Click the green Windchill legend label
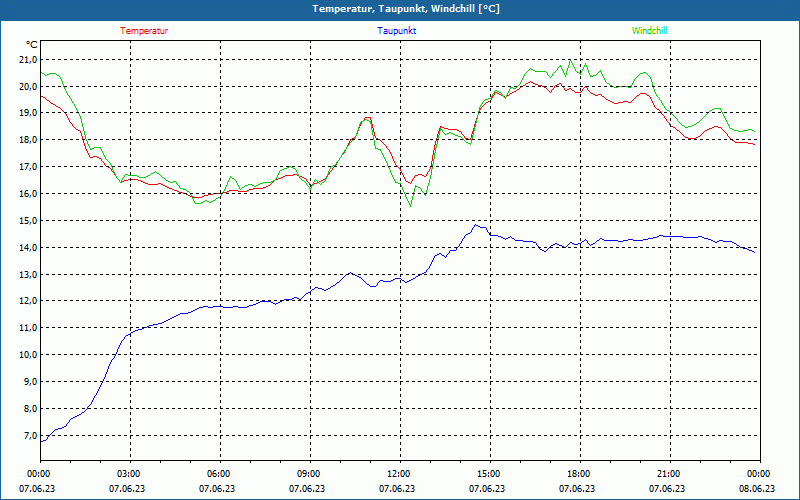 point(649,31)
